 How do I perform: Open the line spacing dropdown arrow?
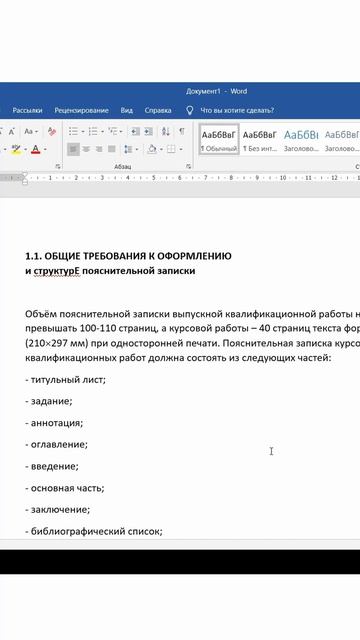click(137, 149)
